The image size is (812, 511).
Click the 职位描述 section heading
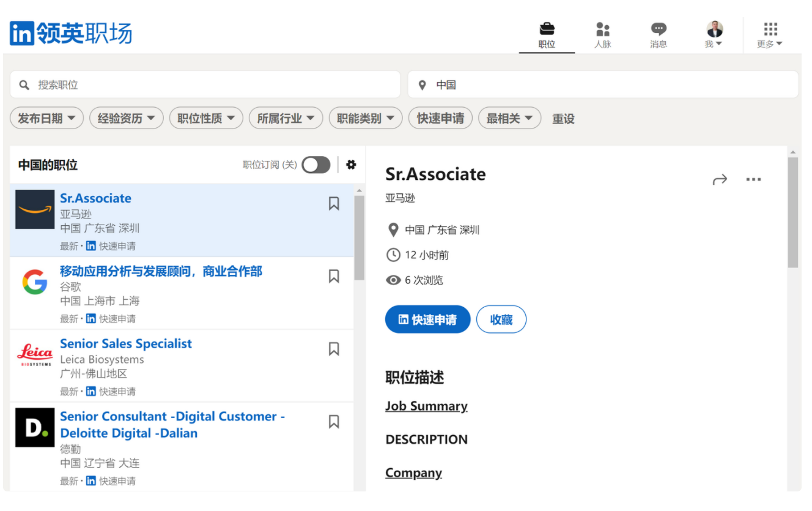pos(415,378)
